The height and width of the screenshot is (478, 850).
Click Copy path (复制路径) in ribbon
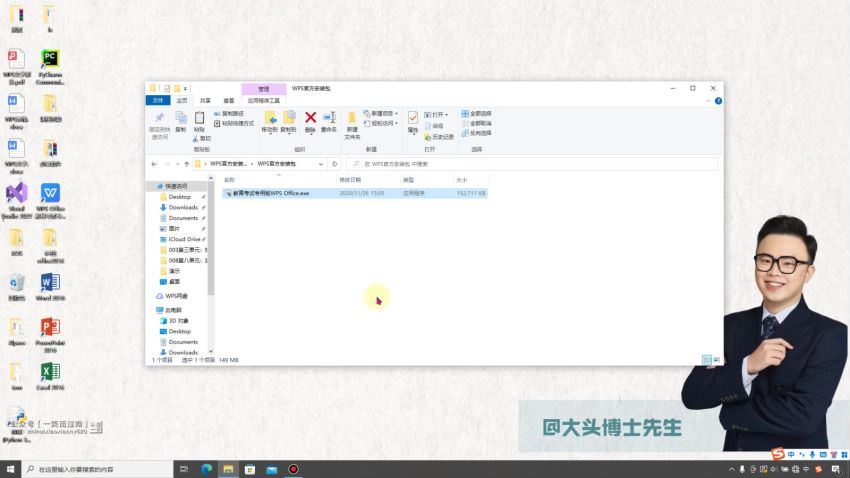(229, 114)
